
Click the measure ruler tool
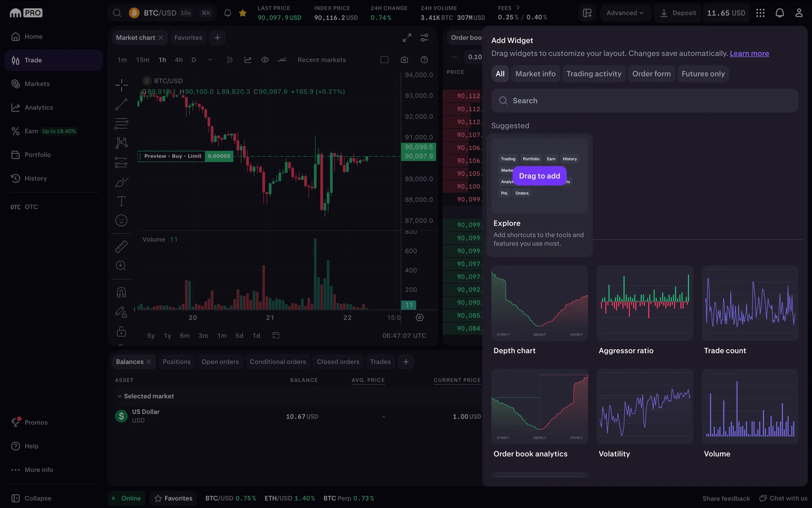pyautogui.click(x=121, y=246)
